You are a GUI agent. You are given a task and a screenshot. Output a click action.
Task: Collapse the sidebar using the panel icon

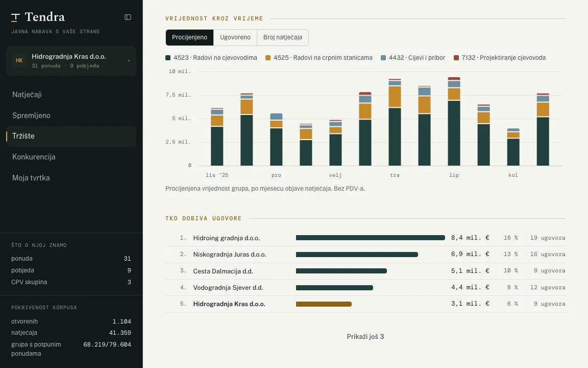128,17
